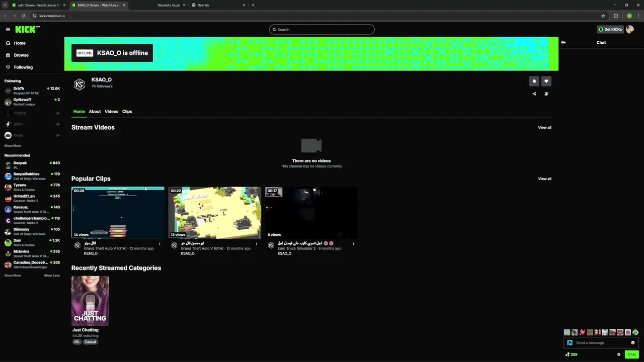
Task: Click the address bar URL
Action: tap(52, 16)
